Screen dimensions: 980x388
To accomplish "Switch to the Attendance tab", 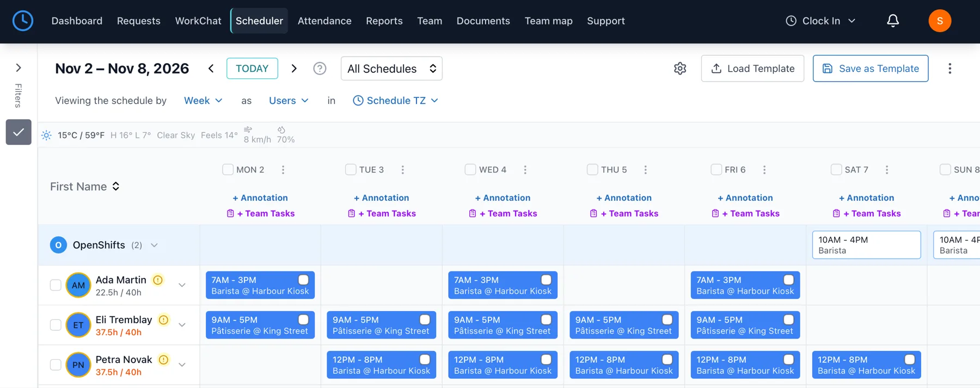I will click(x=324, y=21).
